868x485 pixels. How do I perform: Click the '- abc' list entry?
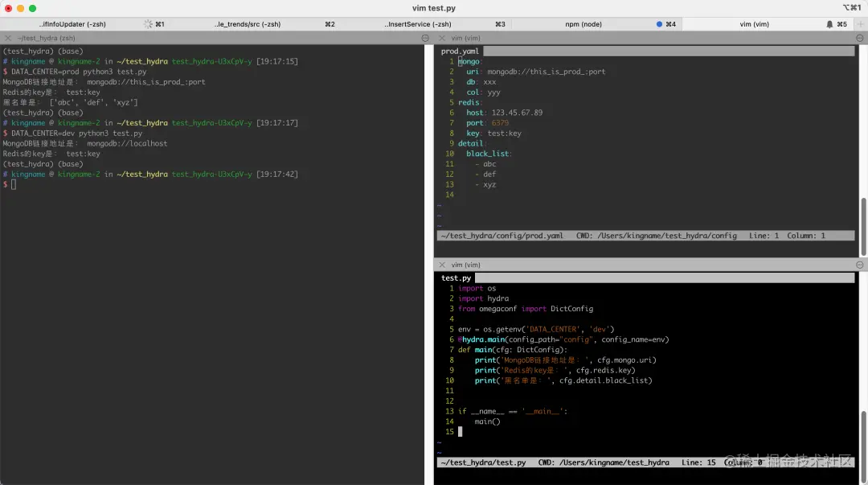click(485, 164)
